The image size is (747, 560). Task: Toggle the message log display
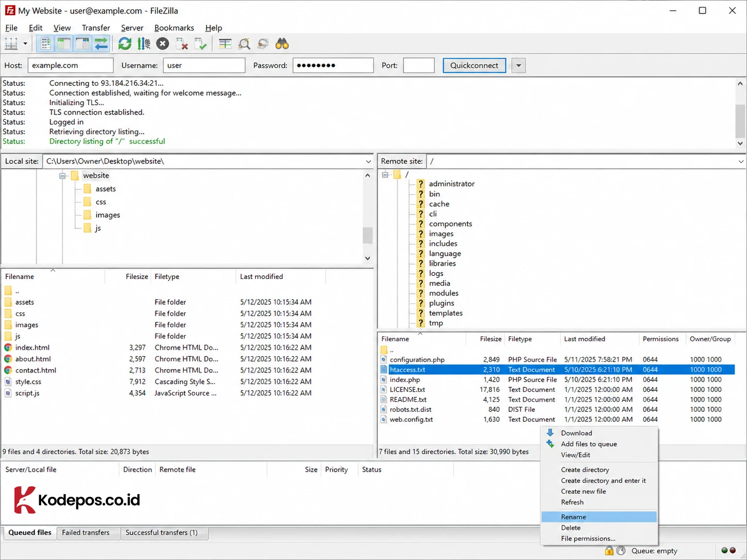45,44
